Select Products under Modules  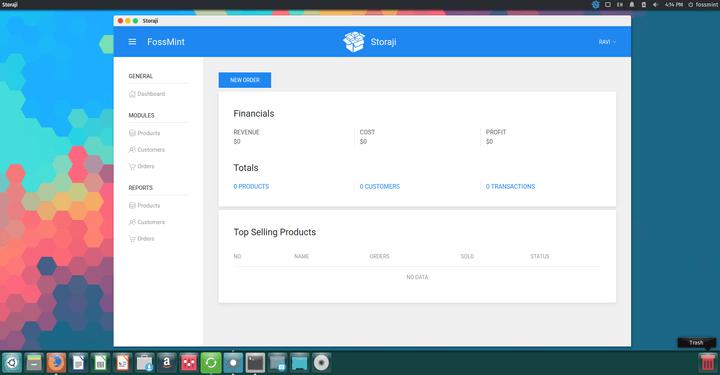click(144, 133)
